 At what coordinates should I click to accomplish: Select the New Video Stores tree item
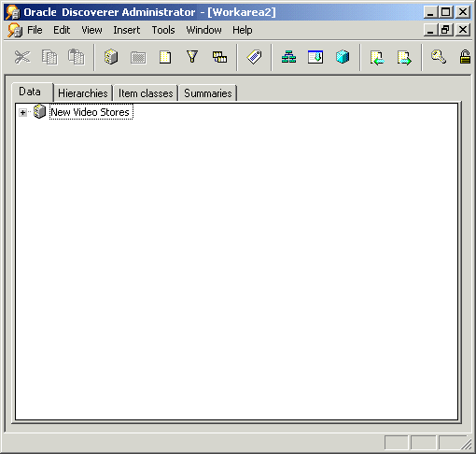(91, 112)
